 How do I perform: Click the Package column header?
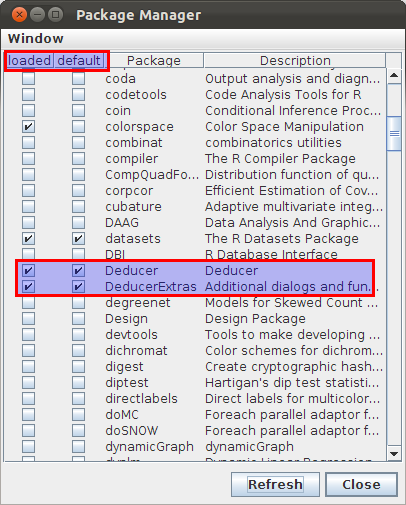click(154, 61)
